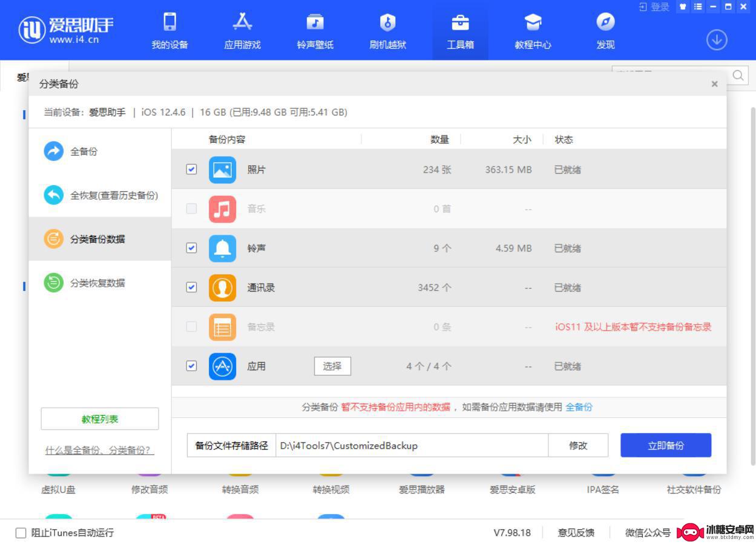The height and width of the screenshot is (545, 756).
Task: Open 爱思播放器 tool in background window
Action: (422, 489)
